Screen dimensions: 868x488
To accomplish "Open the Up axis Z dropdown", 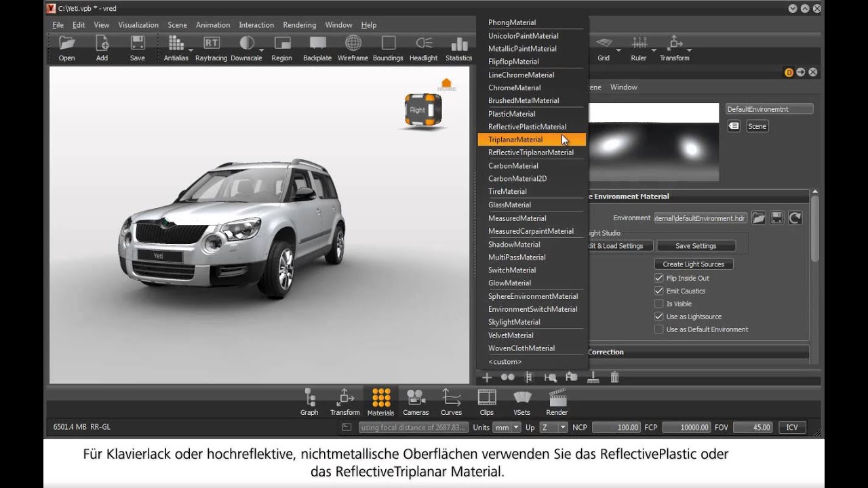I will click(553, 427).
